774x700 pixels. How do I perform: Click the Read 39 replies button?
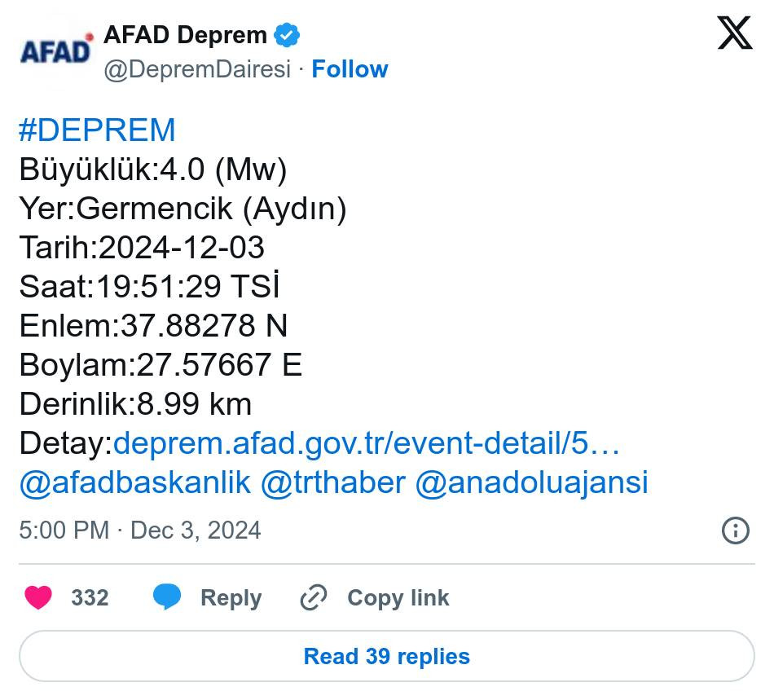(x=386, y=657)
